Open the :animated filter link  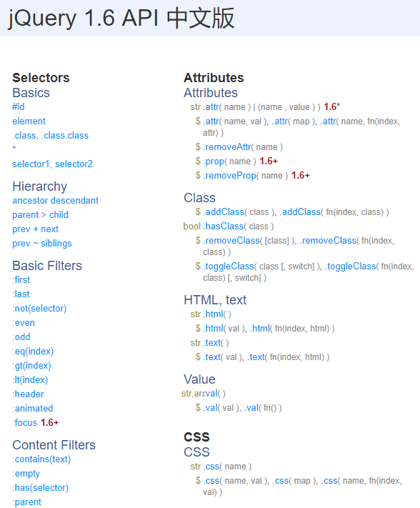[x=33, y=408]
